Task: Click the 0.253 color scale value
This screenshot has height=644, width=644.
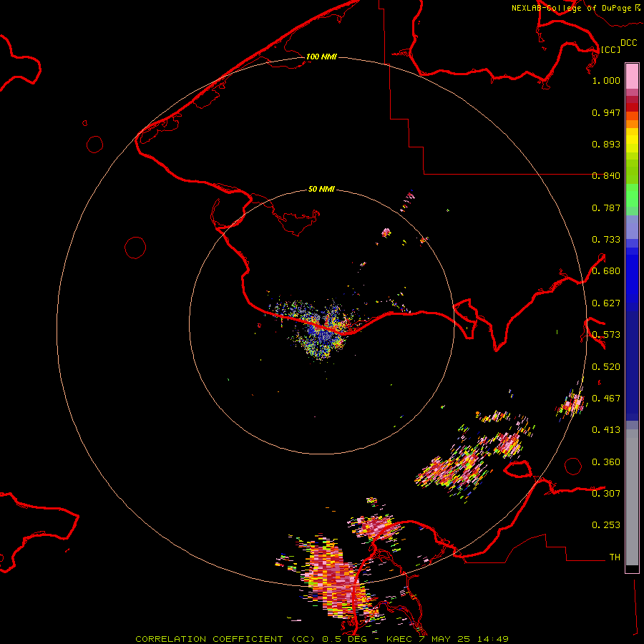Action: (x=606, y=525)
